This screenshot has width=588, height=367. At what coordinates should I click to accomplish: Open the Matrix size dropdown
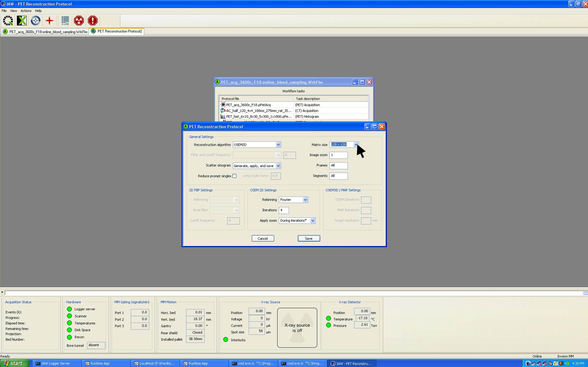pyautogui.click(x=356, y=145)
